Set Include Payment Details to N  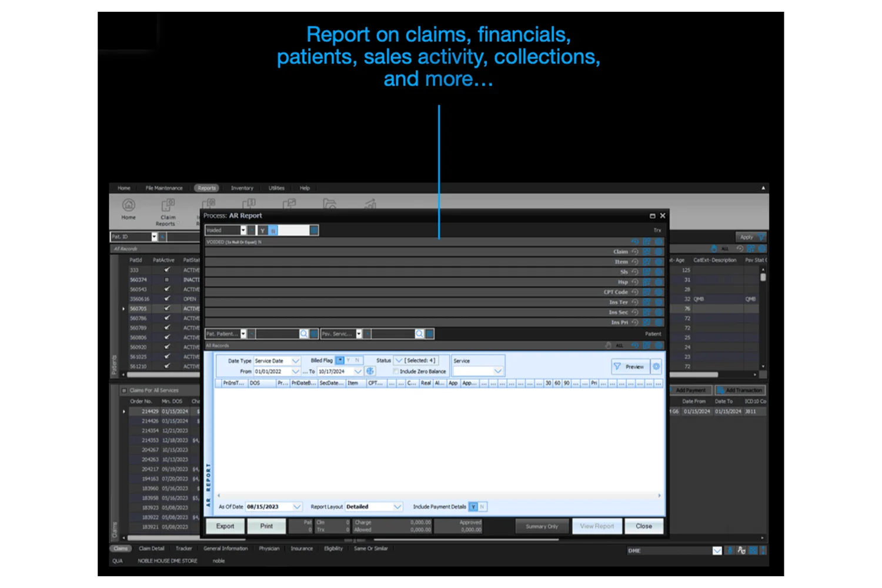tap(482, 507)
